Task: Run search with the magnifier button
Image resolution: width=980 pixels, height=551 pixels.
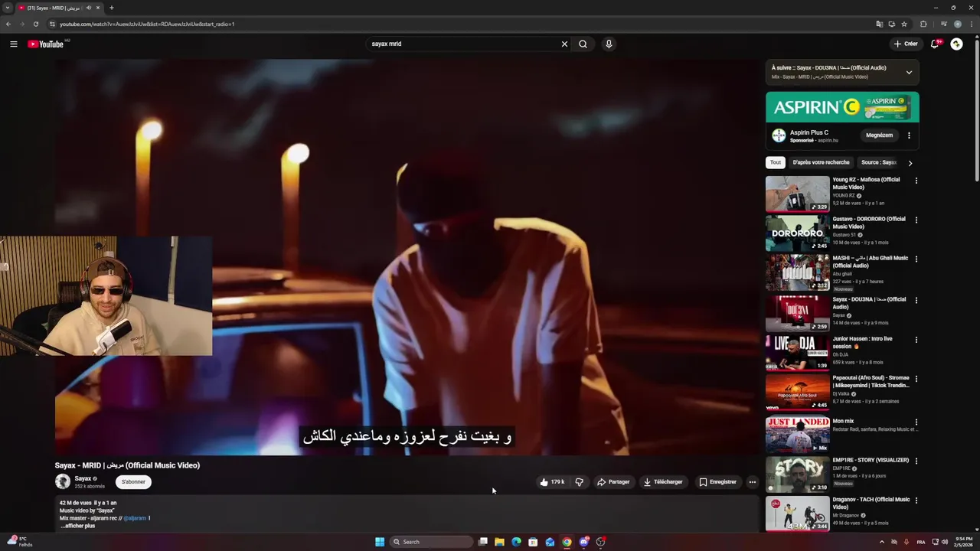Action: (583, 44)
